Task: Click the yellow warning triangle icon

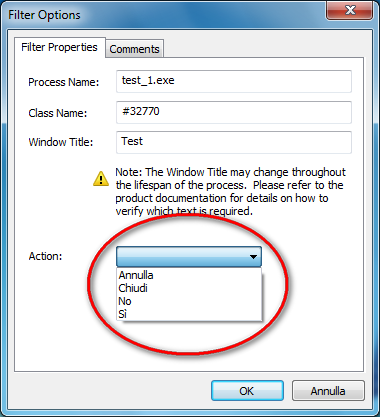Action: pyautogui.click(x=101, y=179)
